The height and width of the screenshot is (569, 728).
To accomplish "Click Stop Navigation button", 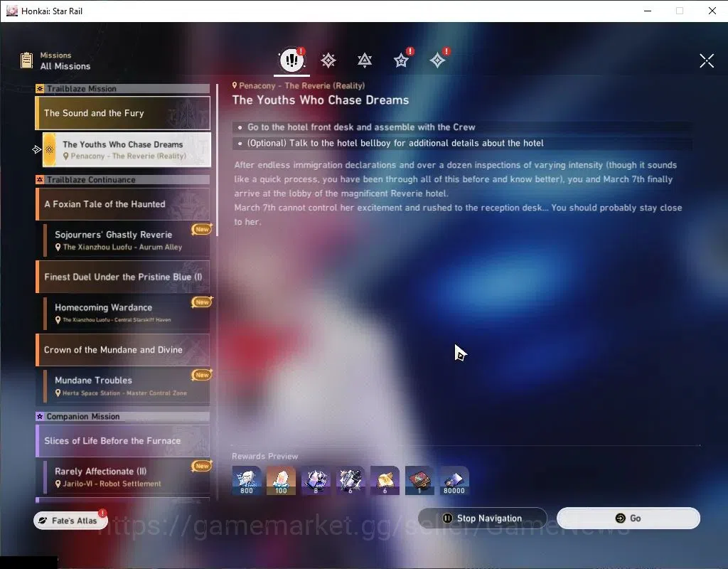I will (483, 519).
